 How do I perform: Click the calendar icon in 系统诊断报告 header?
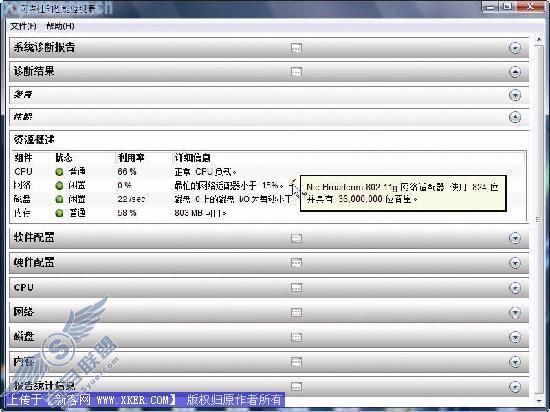coord(296,47)
